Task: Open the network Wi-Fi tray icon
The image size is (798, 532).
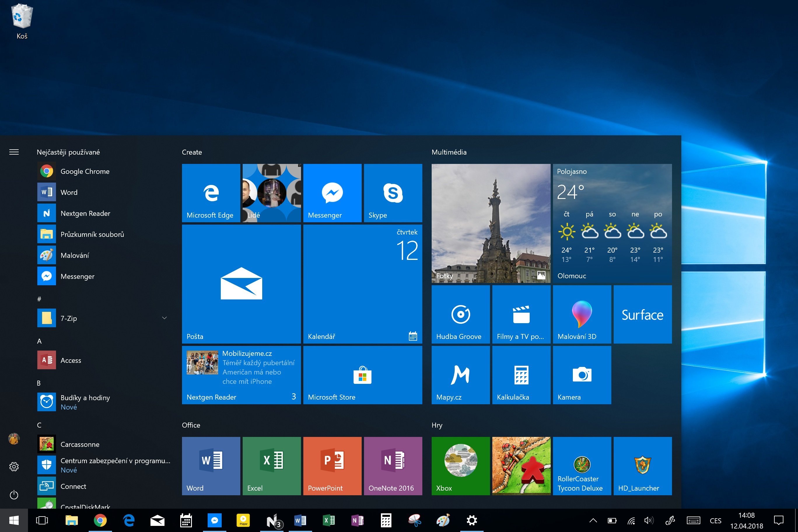Action: (x=631, y=520)
